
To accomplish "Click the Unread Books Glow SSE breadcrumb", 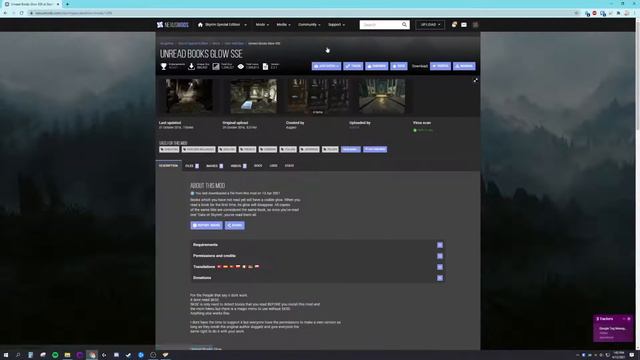I will click(264, 43).
